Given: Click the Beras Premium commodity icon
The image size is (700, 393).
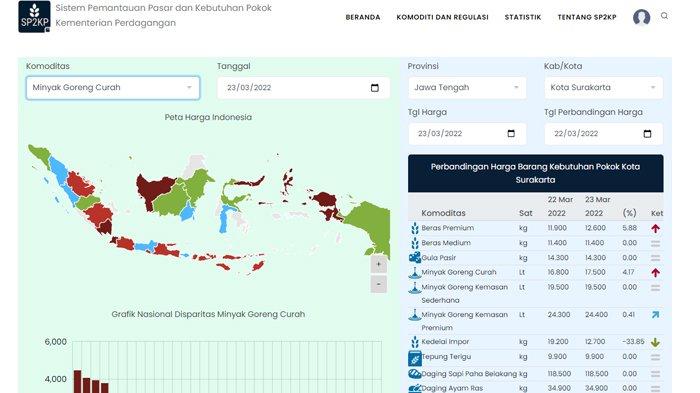Looking at the screenshot, I should click(415, 228).
